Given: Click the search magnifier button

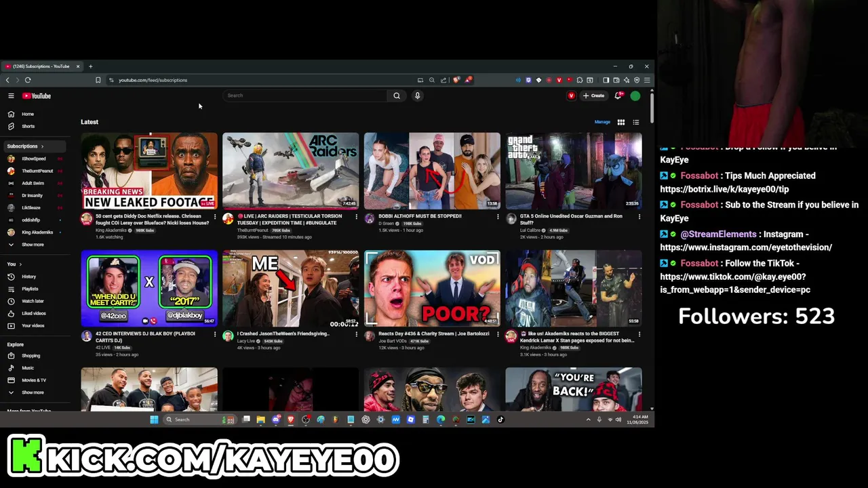Looking at the screenshot, I should tap(397, 96).
